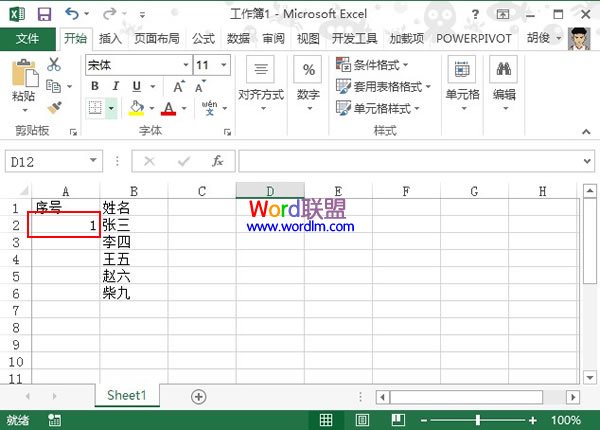
Task: Switch to the 数据 ribbon tab
Action: pos(238,39)
